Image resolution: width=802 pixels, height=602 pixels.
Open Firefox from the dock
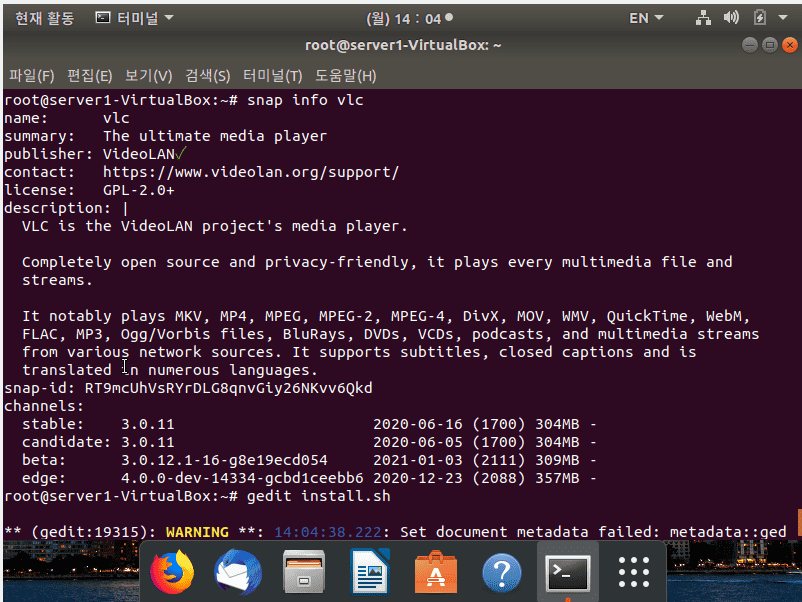pos(172,572)
